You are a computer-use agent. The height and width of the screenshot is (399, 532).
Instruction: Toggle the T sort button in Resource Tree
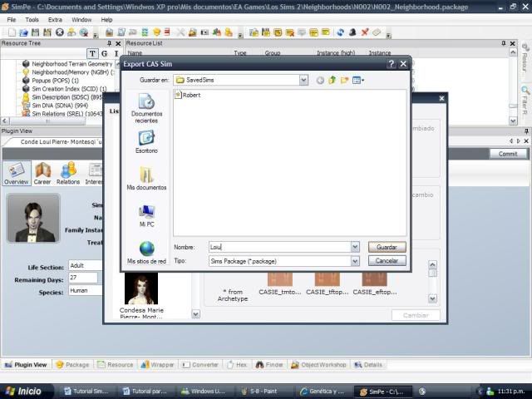pyautogui.click(x=92, y=53)
